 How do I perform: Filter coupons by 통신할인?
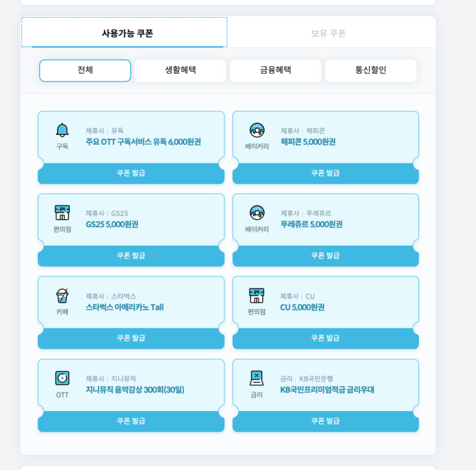point(371,70)
